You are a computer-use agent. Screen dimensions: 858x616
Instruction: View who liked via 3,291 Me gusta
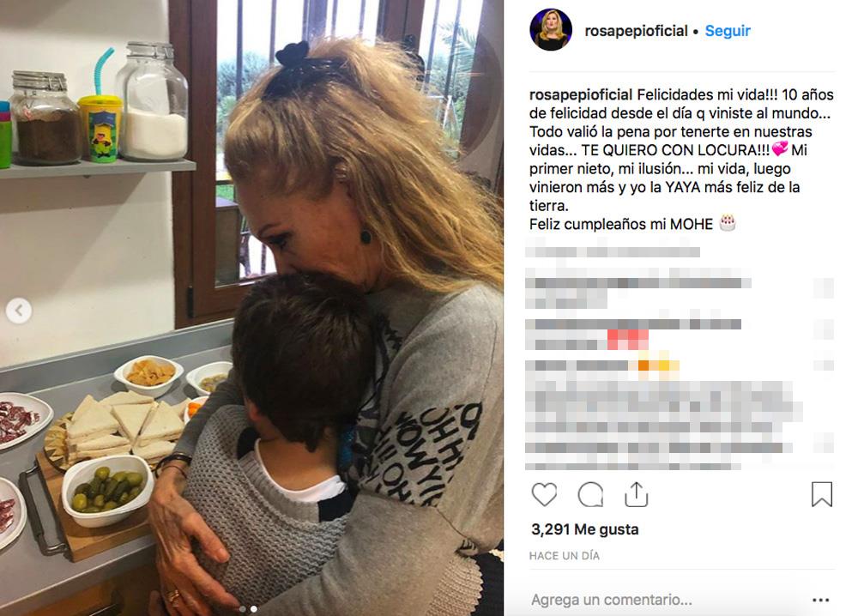(x=584, y=529)
